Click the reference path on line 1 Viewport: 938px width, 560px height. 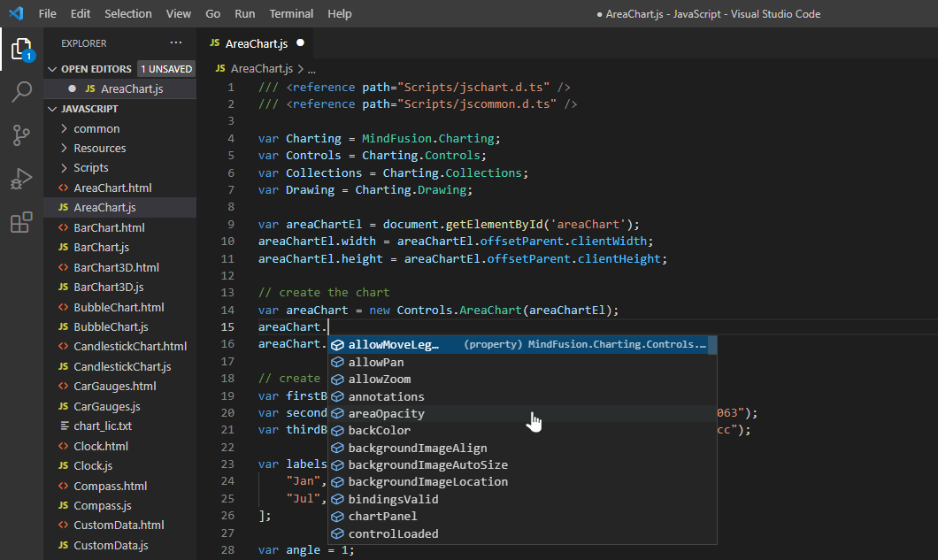pos(473,88)
